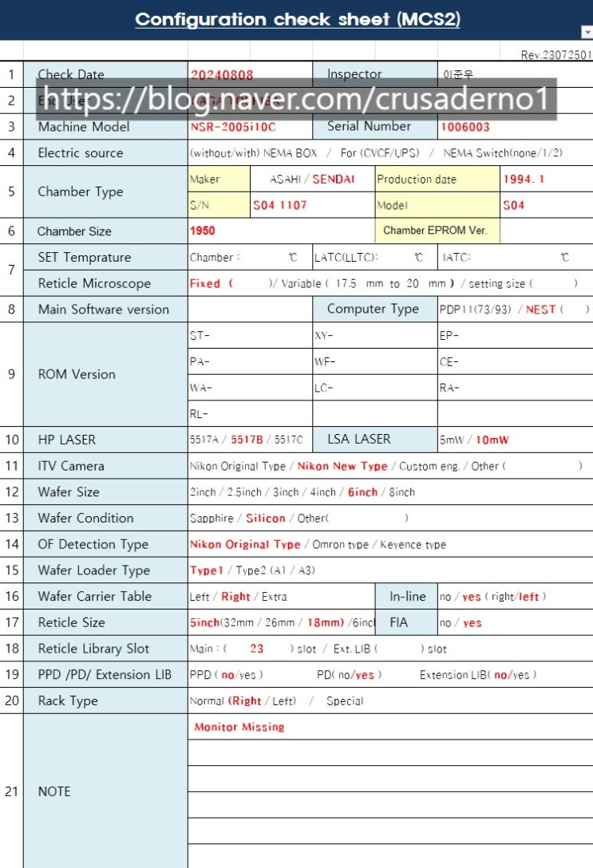The image size is (593, 868).
Task: Select the 'Inspector' label cell
Action: [375, 74]
